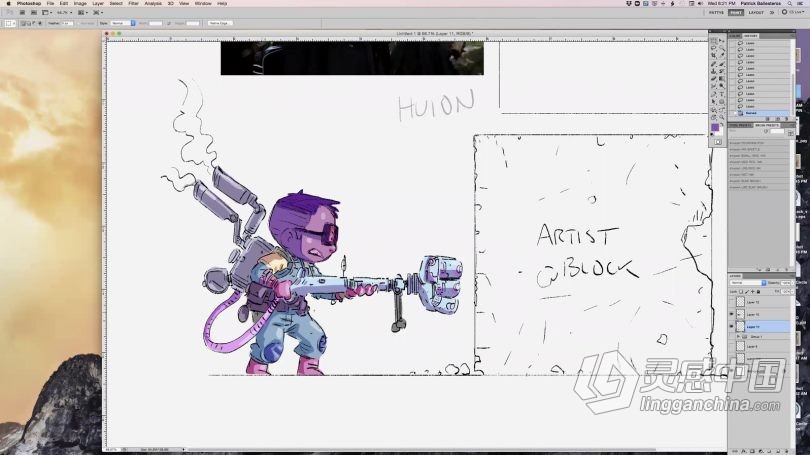Select the Shape tool
Image resolution: width=810 pixels, height=455 pixels.
click(x=722, y=101)
